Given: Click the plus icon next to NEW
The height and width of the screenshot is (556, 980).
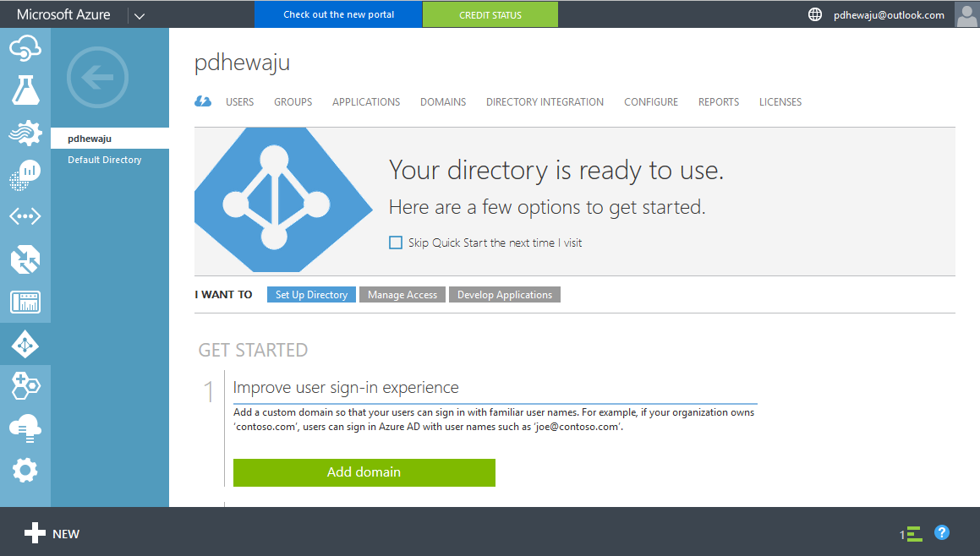Looking at the screenshot, I should (35, 533).
